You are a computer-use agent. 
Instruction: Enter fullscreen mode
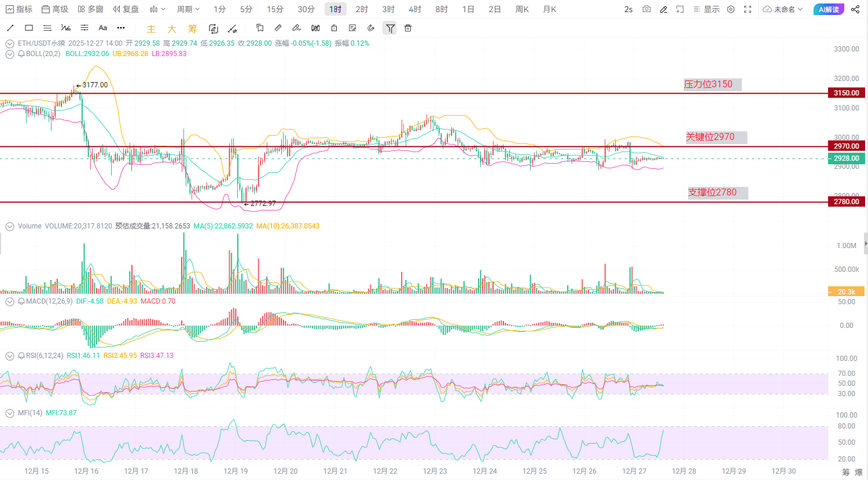tap(748, 9)
